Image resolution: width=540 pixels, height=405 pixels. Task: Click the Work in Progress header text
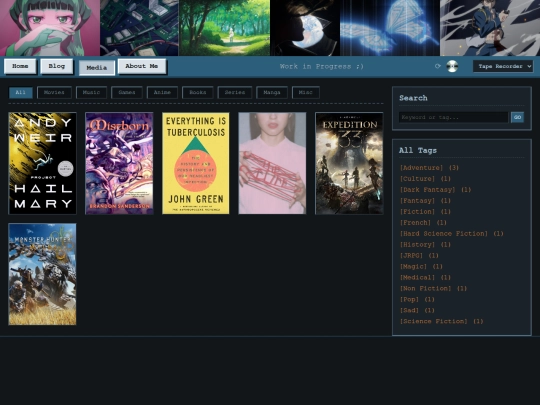[x=321, y=66]
